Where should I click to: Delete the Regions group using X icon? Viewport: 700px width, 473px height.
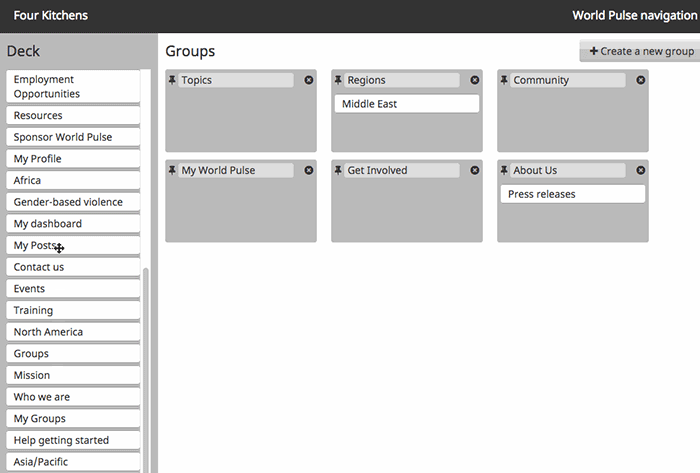474,80
